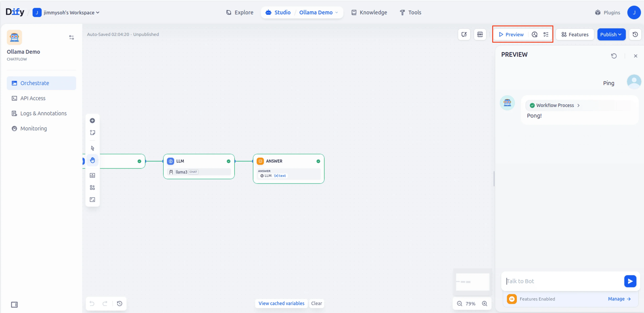
Task: Open API Access in the sidebar
Action: point(41,98)
